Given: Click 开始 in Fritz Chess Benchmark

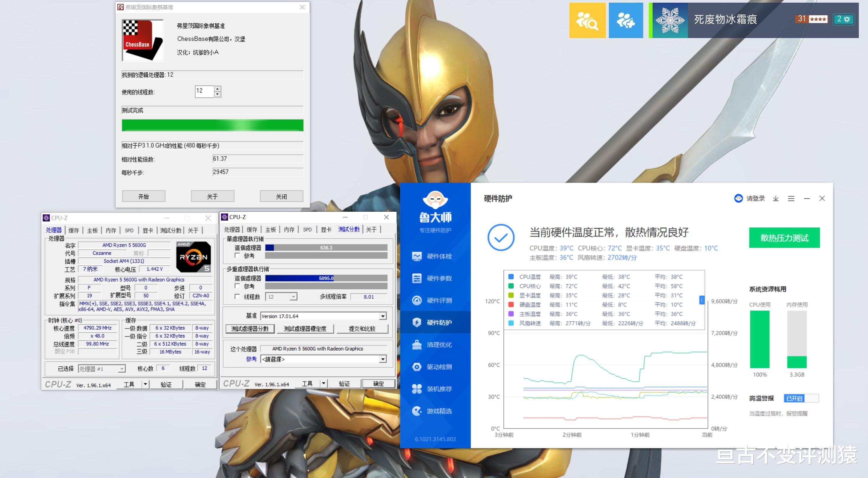Looking at the screenshot, I should (x=143, y=196).
